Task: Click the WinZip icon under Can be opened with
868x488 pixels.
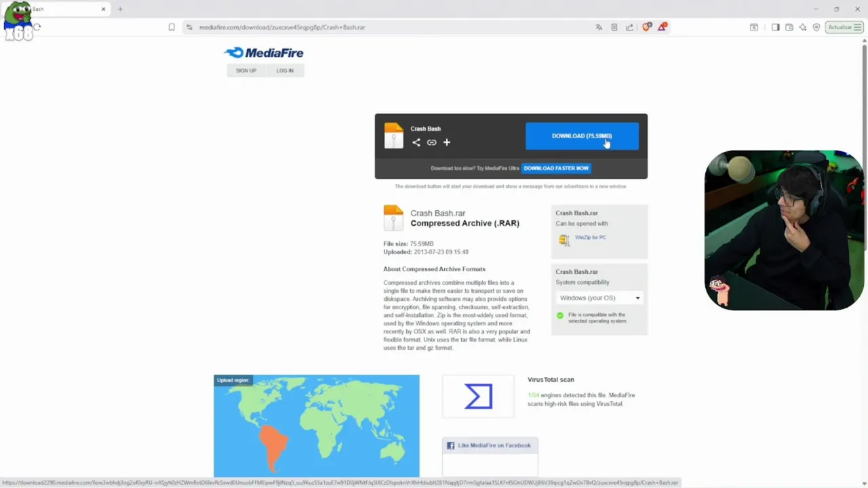Action: 564,239
